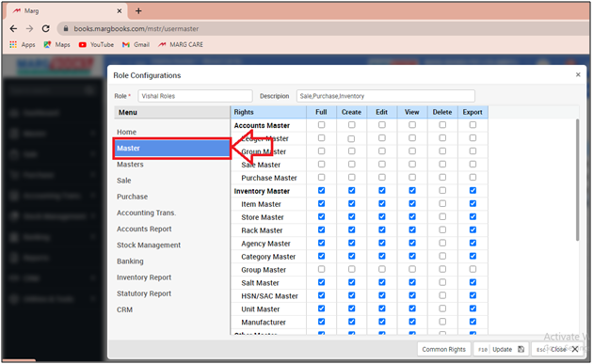
Task: Check Delete for Salt Master
Action: pos(442,282)
